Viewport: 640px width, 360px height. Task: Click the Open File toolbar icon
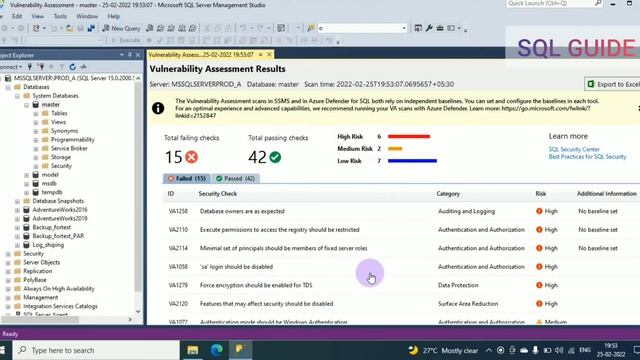(70, 28)
